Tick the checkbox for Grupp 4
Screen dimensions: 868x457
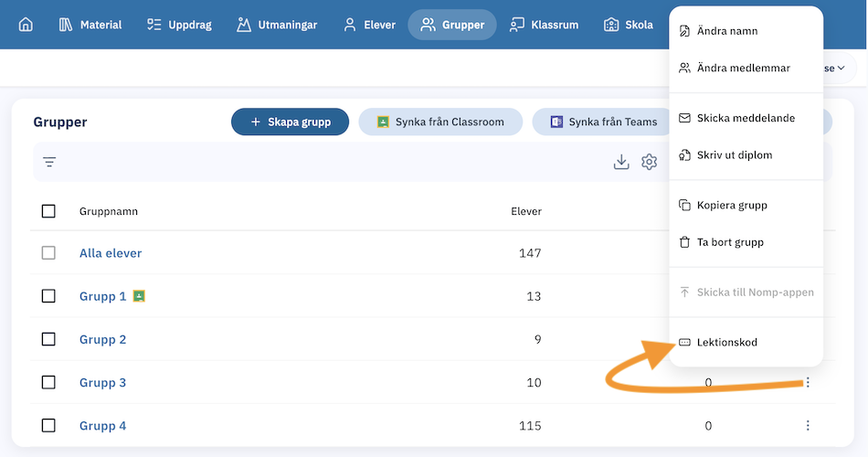(48, 425)
